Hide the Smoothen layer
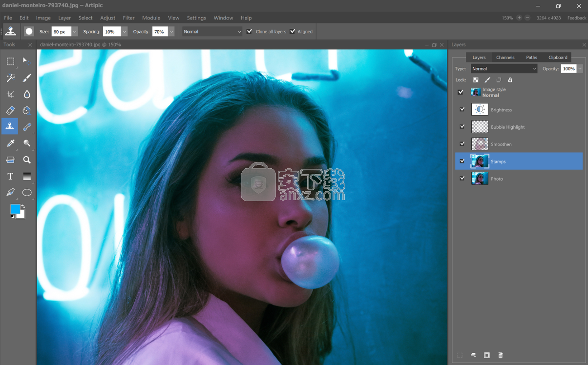 click(x=462, y=143)
